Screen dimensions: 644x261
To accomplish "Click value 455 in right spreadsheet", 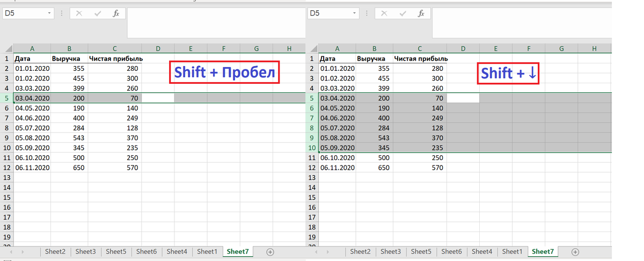I will (375, 78).
